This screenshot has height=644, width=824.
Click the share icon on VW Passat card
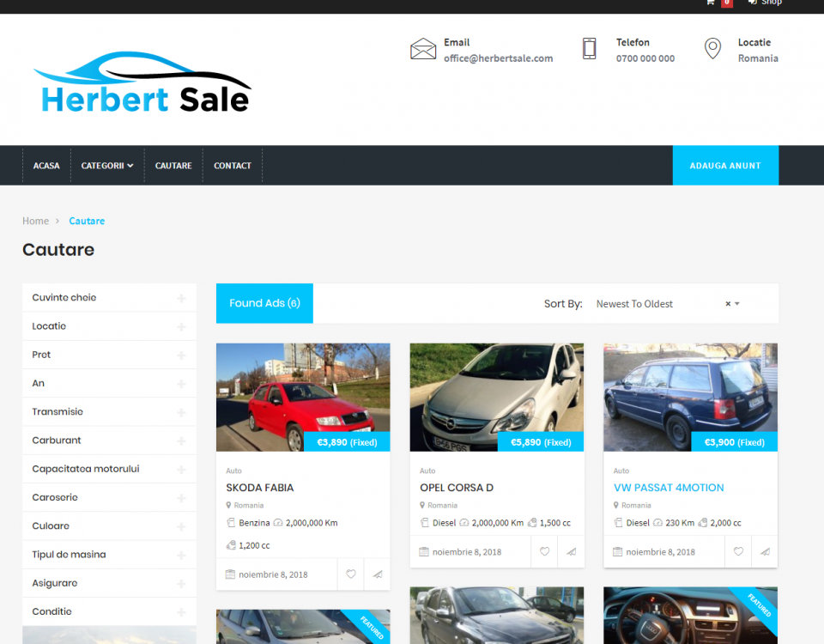point(765,551)
